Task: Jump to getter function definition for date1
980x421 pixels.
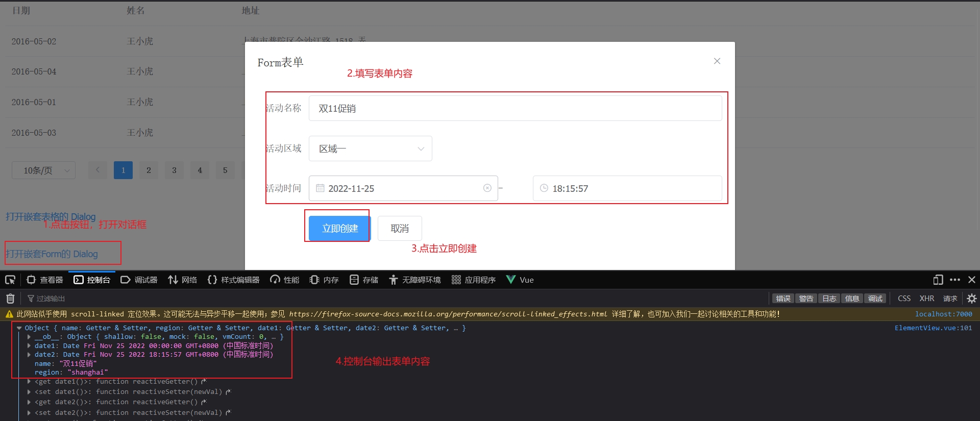Action: 204,382
